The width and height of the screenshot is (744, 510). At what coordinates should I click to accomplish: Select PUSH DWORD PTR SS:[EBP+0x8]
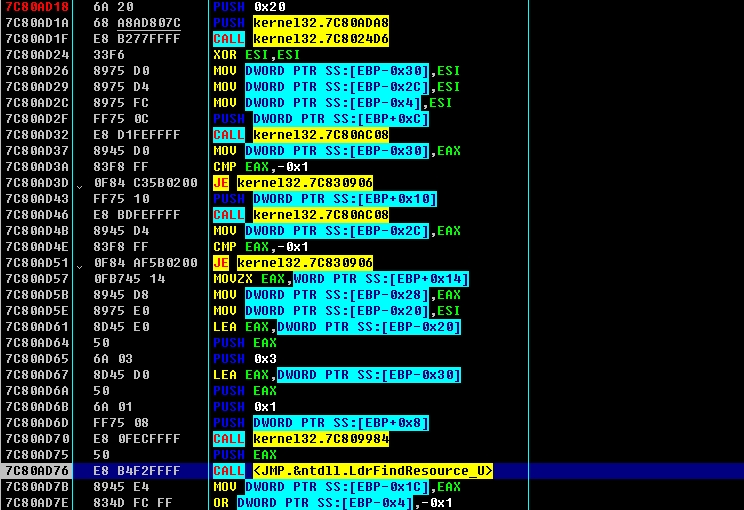[x=321, y=423]
